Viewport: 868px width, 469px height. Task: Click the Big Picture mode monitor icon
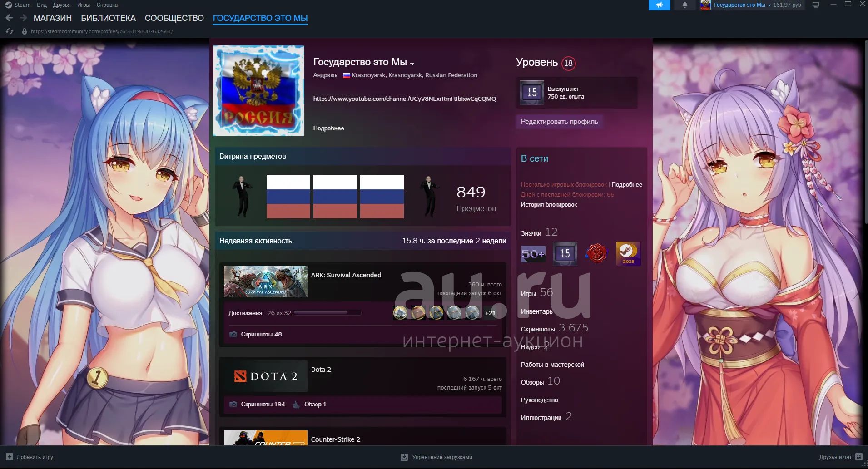tap(816, 5)
